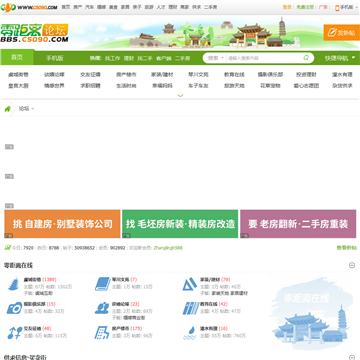Open the triangle ruler icon for 家装/建材

pos(190,284)
